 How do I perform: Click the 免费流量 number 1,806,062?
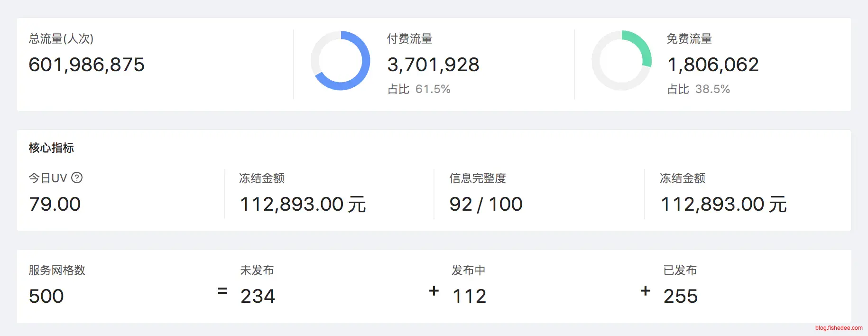(713, 65)
